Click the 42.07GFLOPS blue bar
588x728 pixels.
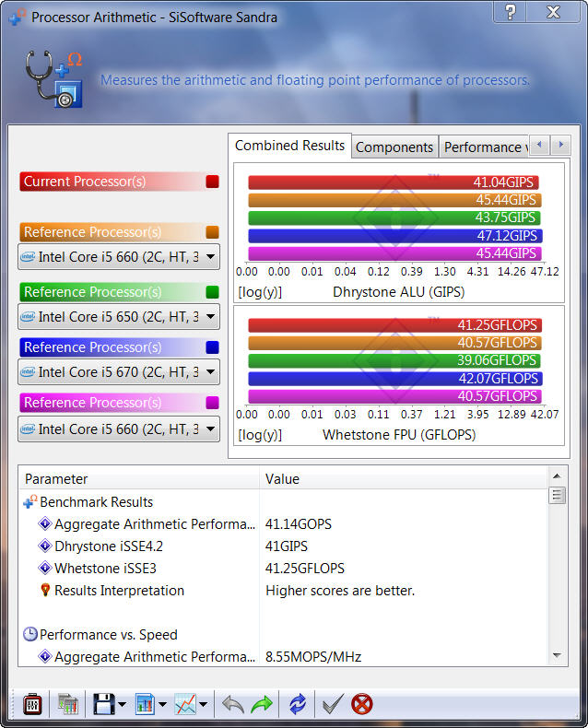point(395,379)
